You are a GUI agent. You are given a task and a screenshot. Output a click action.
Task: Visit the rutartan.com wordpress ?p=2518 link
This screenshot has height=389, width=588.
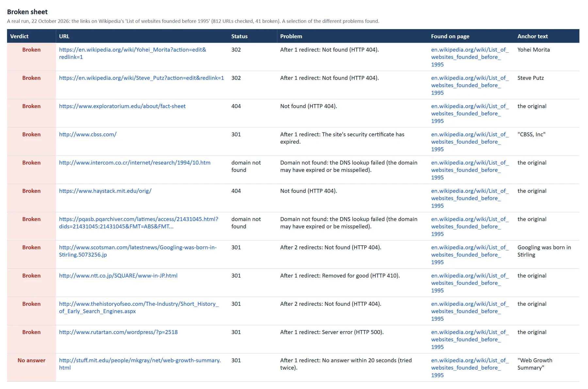[x=118, y=332]
